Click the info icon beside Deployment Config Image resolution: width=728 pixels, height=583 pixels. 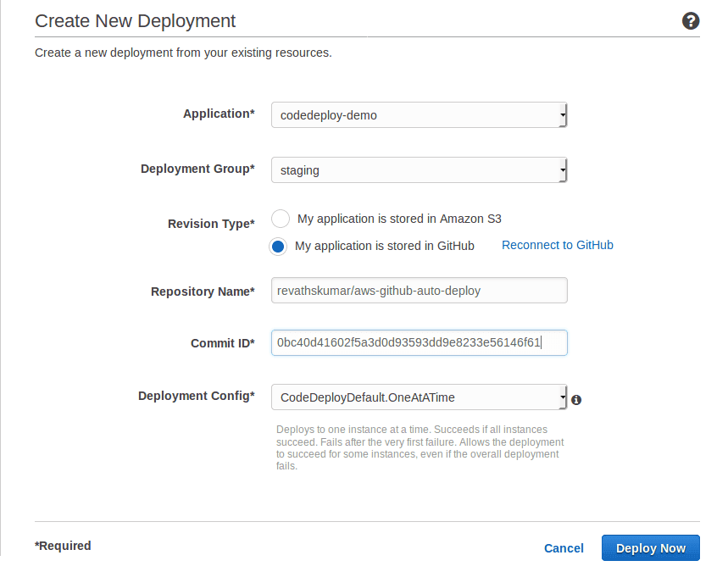(576, 399)
